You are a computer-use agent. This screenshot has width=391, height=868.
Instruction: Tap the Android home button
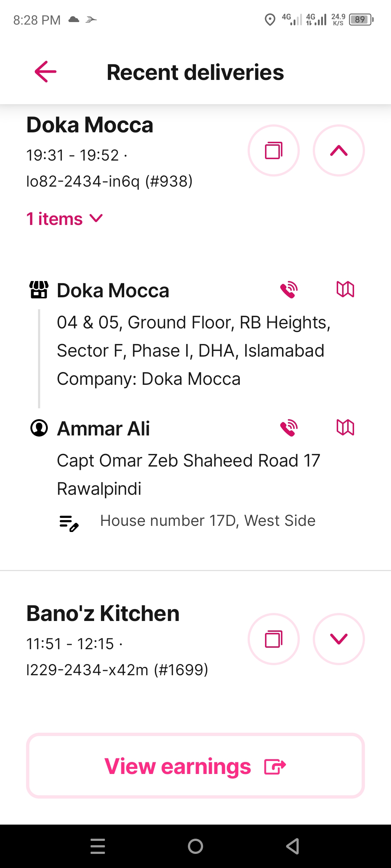(x=195, y=846)
